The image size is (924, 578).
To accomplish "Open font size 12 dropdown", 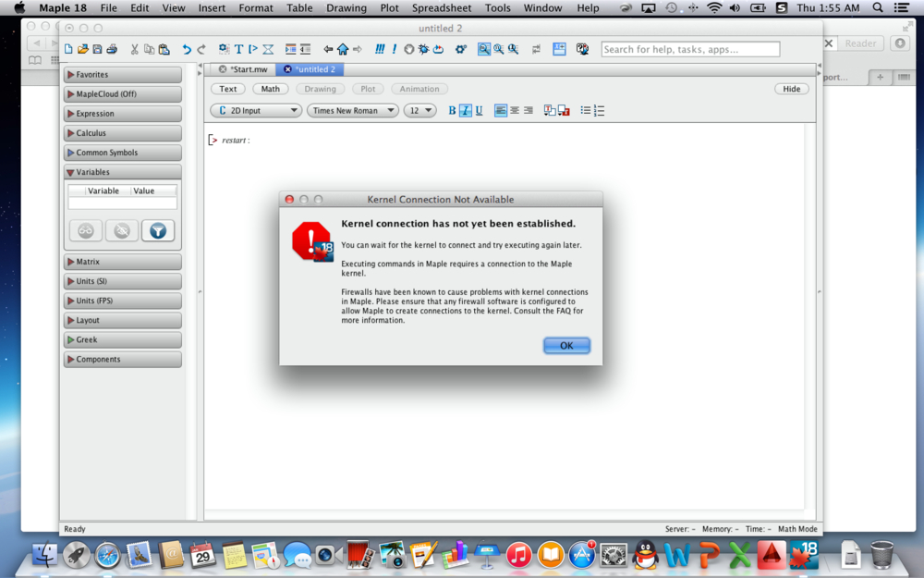I will [x=420, y=111].
